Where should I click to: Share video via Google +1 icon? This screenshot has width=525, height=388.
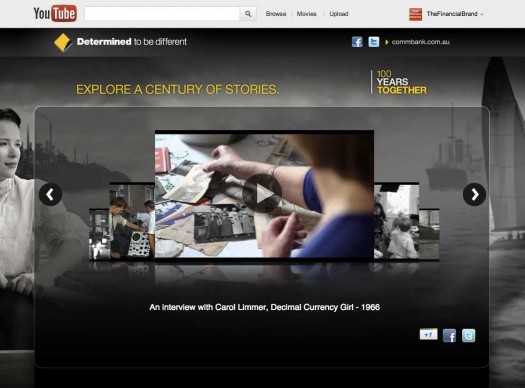point(429,334)
